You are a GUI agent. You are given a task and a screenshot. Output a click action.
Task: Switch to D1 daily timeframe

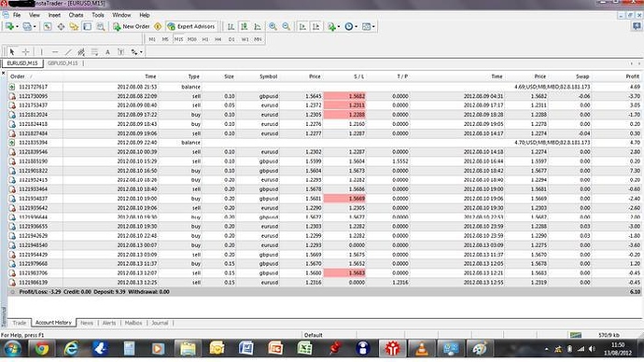click(231, 39)
